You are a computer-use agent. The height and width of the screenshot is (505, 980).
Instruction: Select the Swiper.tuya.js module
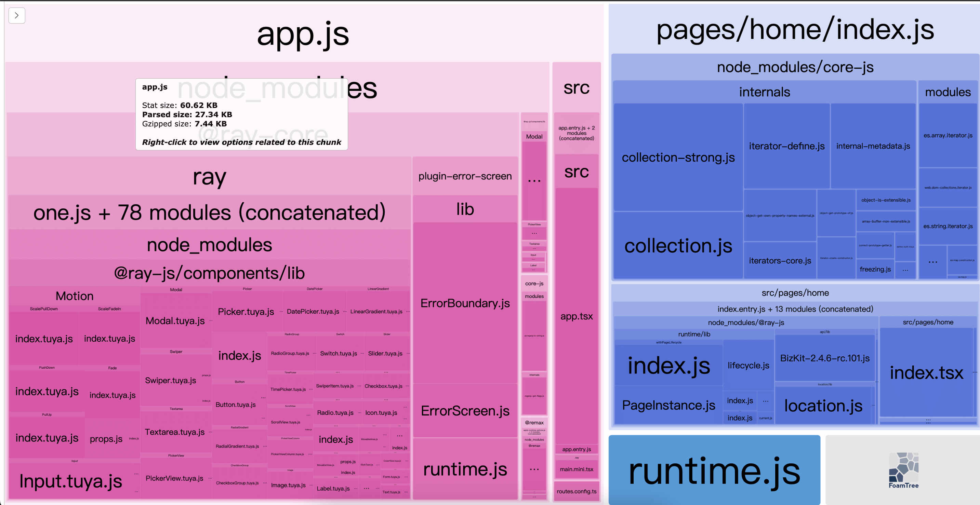tap(171, 380)
